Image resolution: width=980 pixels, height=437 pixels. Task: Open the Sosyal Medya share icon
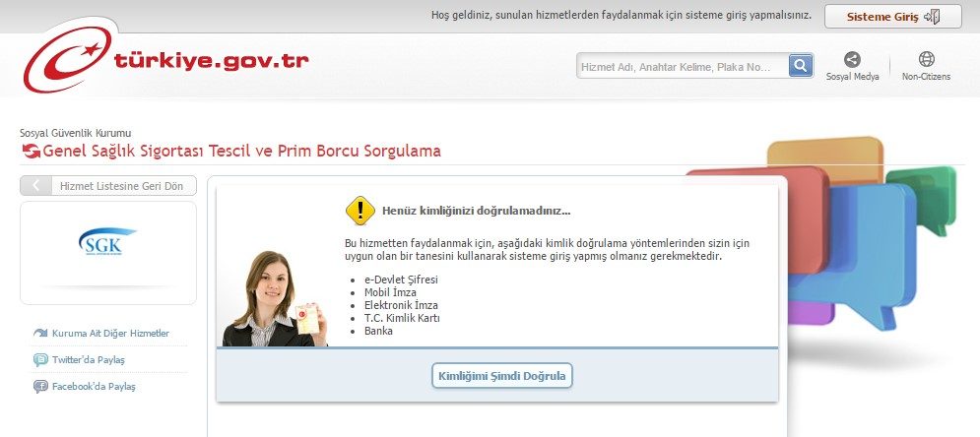[x=852, y=59]
